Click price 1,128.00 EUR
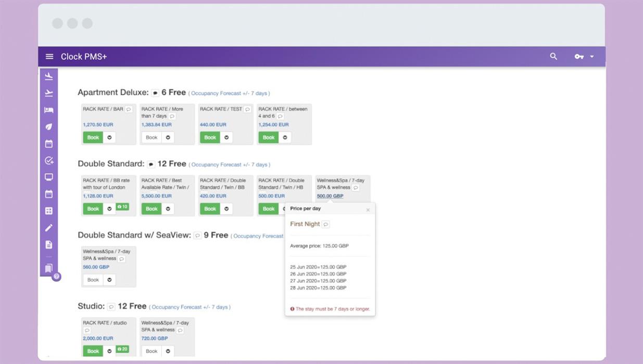Screen dimensions: 643x364 coord(98,196)
